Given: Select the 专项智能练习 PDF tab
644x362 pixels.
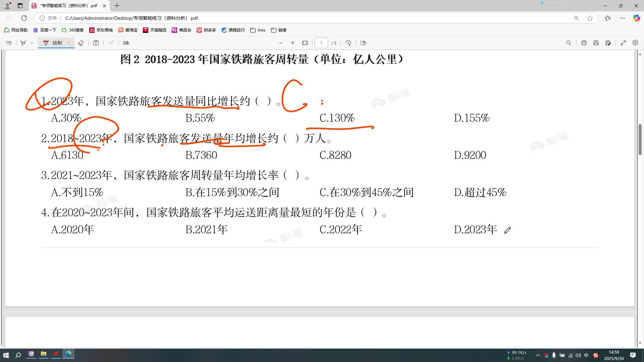Looking at the screenshot, I should [68, 6].
